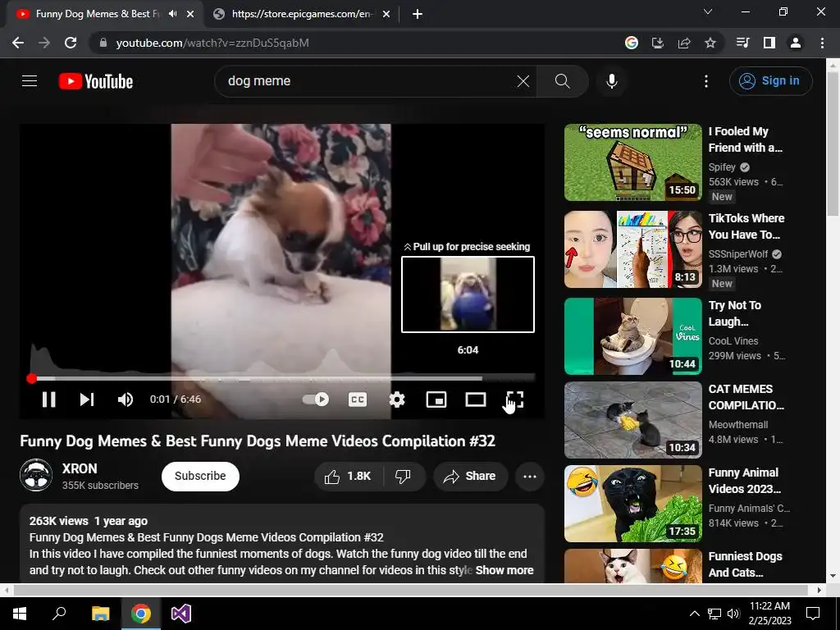Click the horizontal scrollbar

[410, 590]
